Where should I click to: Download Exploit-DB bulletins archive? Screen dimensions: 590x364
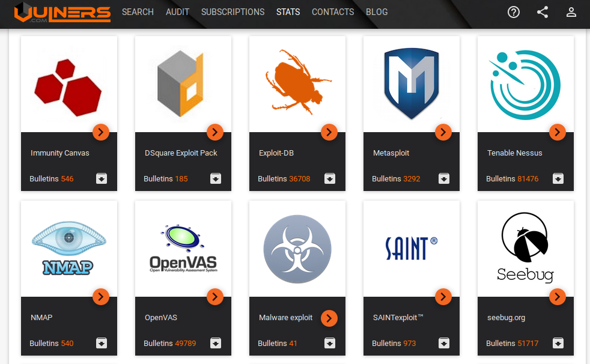[330, 178]
